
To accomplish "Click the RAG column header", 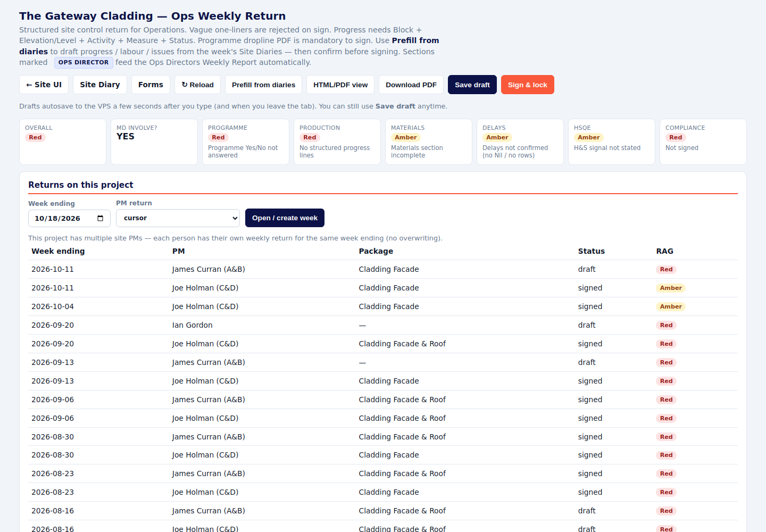I will point(665,251).
